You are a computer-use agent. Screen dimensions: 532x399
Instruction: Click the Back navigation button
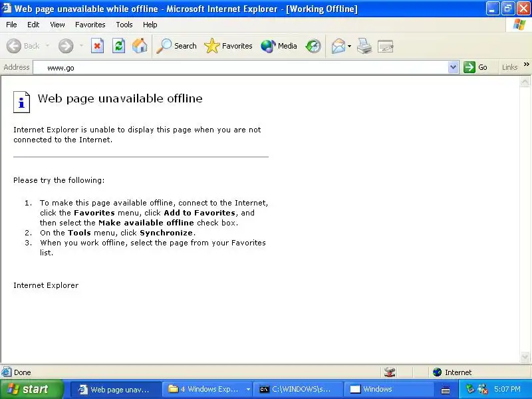click(x=23, y=46)
